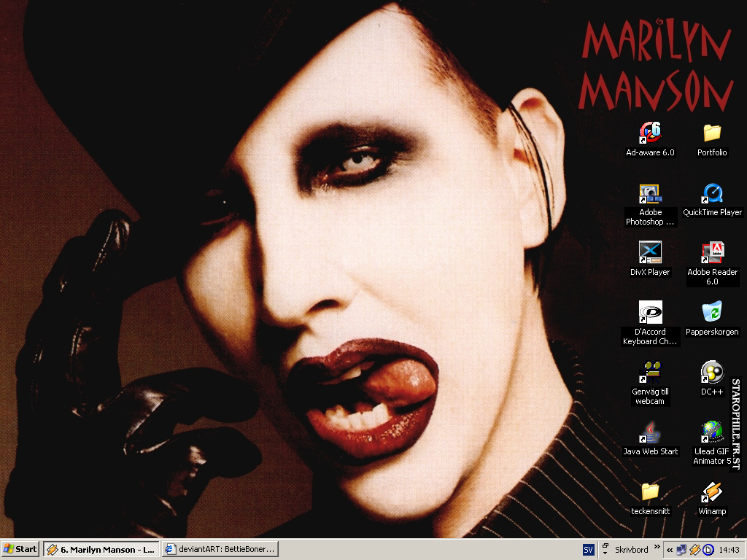Select the DivX Player desktop icon

click(x=650, y=252)
